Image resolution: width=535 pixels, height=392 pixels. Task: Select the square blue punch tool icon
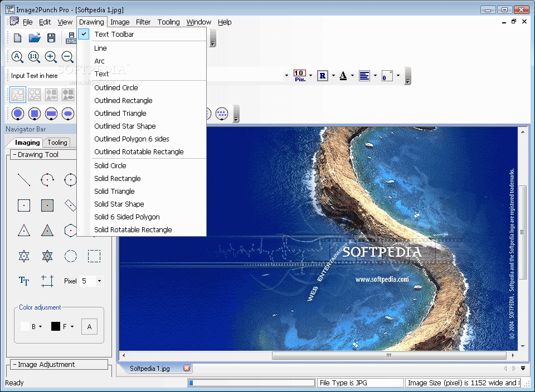pyautogui.click(x=35, y=114)
